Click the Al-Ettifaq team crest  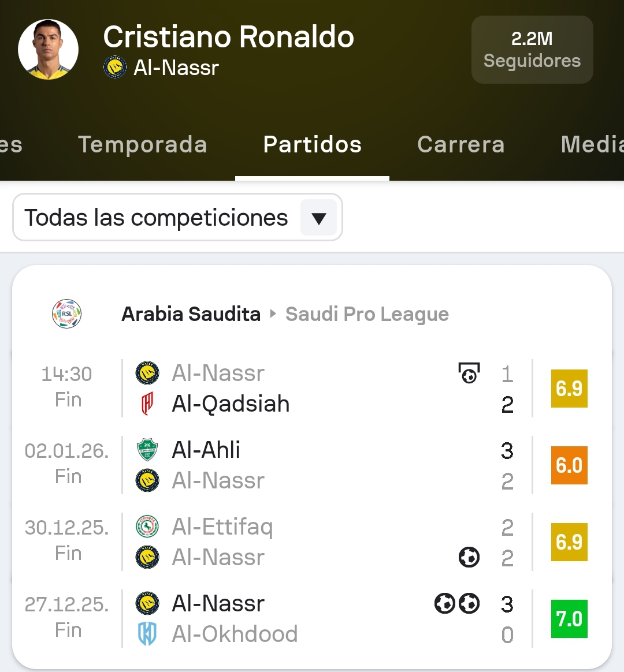coord(147,527)
